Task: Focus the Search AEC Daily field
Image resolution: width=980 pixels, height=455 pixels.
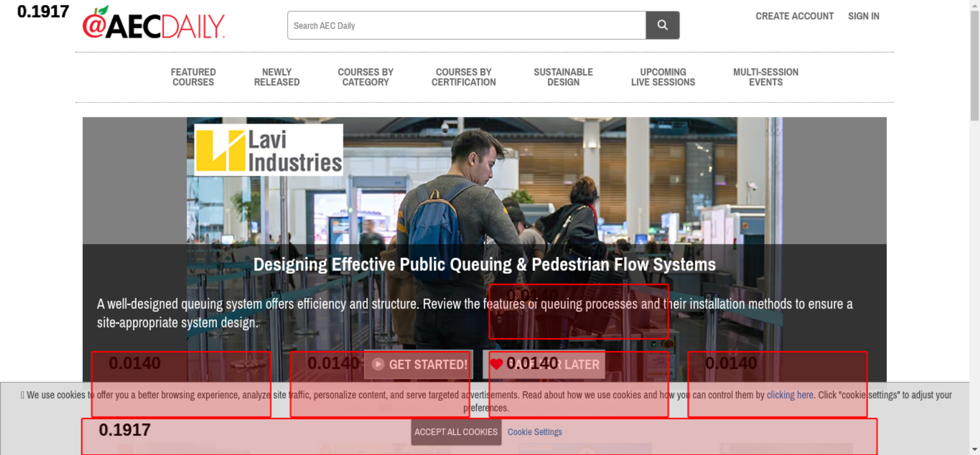Action: tap(466, 25)
